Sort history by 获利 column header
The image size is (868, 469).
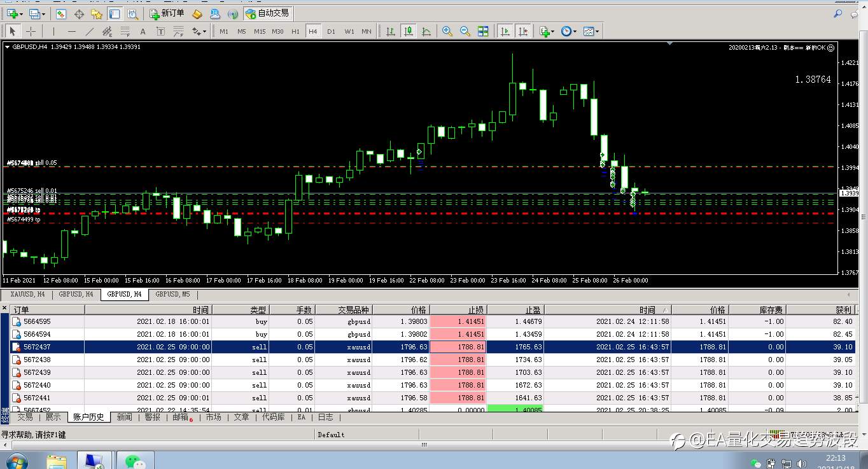[x=821, y=310]
